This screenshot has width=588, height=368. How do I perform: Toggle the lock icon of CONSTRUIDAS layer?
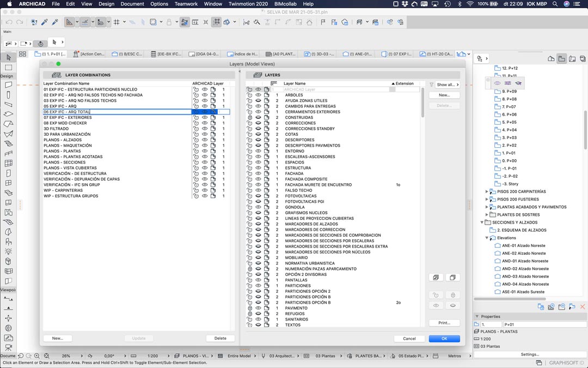pyautogui.click(x=249, y=117)
